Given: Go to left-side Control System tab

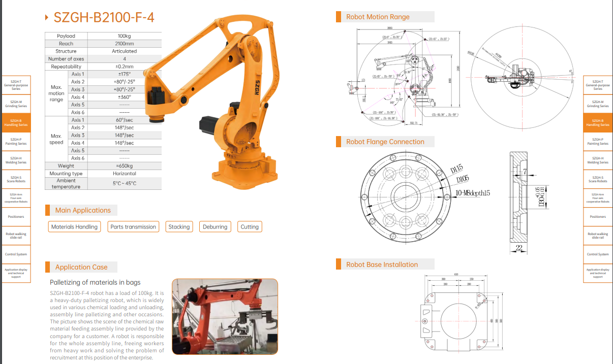Looking at the screenshot, I should pyautogui.click(x=15, y=254).
